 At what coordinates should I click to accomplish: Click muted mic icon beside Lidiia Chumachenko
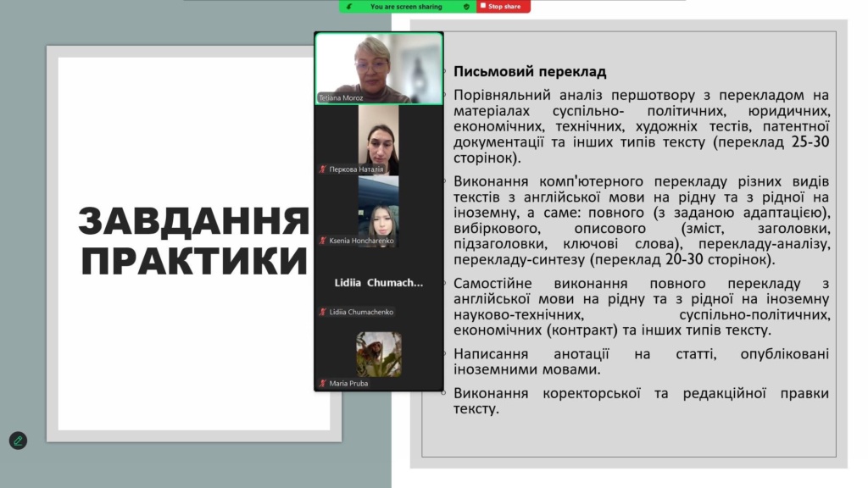coord(323,312)
